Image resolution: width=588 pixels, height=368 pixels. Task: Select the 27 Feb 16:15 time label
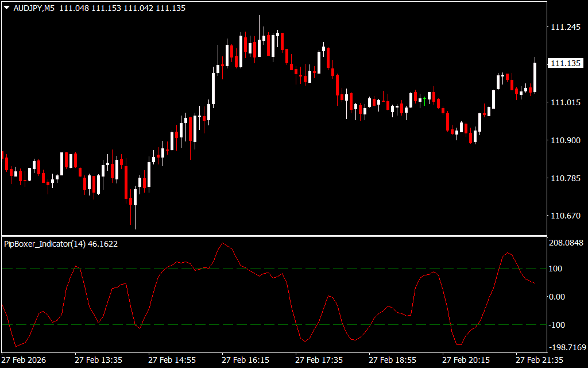pos(245,360)
